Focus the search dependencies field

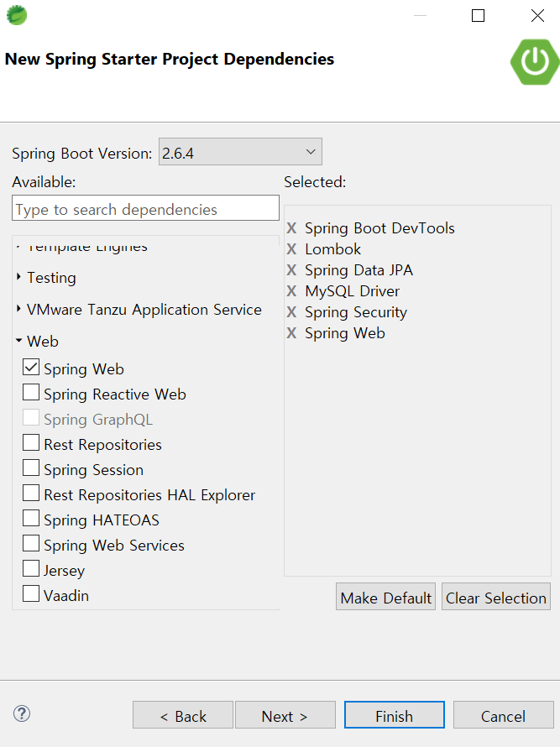coord(145,208)
